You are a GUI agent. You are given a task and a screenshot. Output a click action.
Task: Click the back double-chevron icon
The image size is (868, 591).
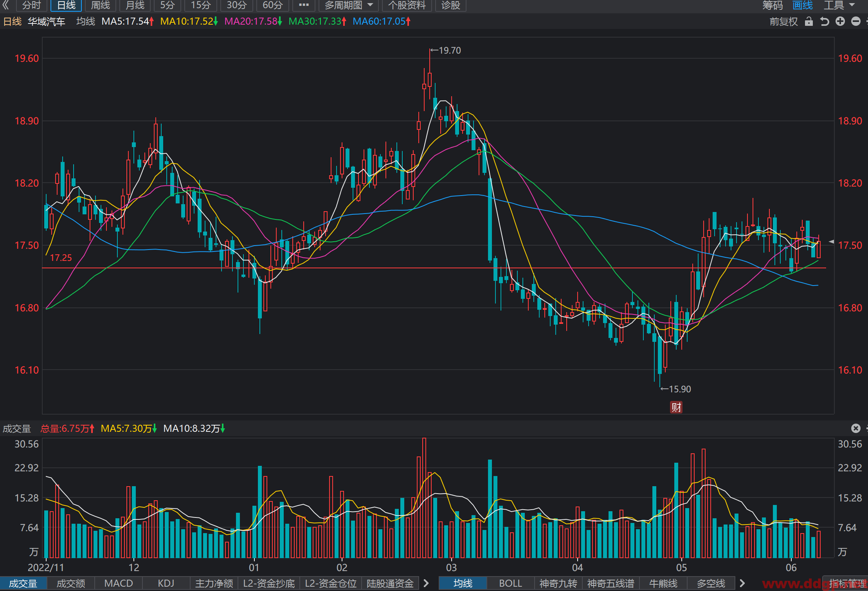tap(6, 5)
